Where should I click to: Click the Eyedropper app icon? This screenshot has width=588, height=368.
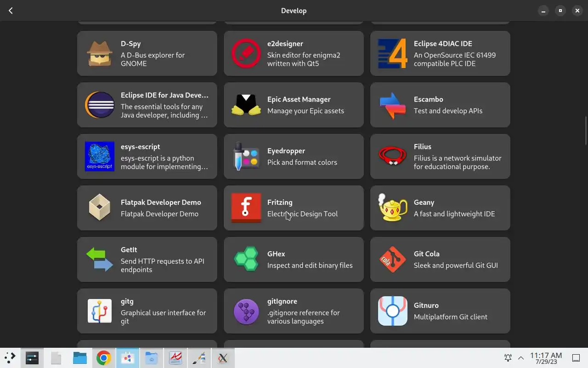pos(246,156)
